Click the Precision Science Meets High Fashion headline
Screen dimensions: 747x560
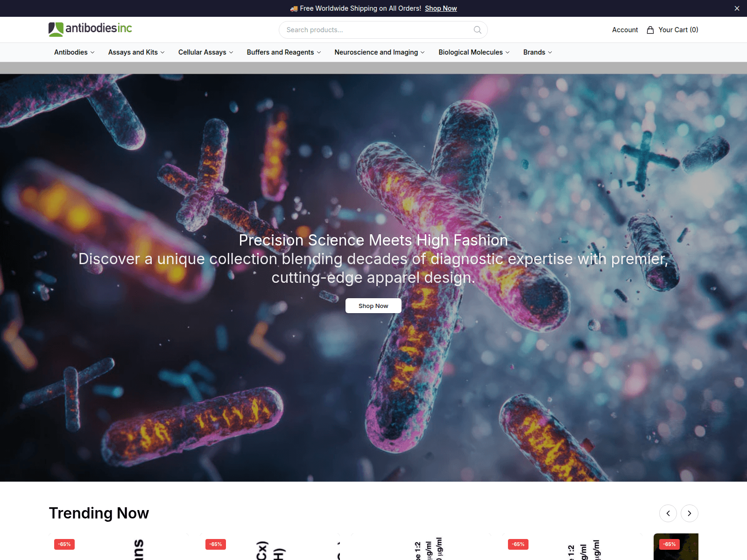373,240
